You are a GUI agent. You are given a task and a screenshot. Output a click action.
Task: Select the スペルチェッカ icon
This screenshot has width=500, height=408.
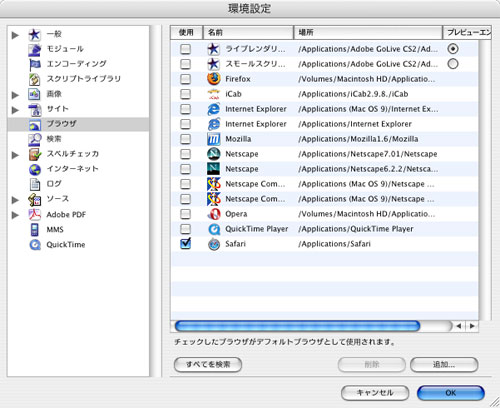point(34,154)
